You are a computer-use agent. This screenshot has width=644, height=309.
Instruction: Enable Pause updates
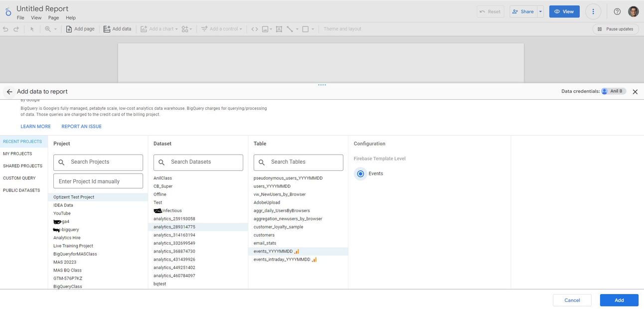(617, 28)
